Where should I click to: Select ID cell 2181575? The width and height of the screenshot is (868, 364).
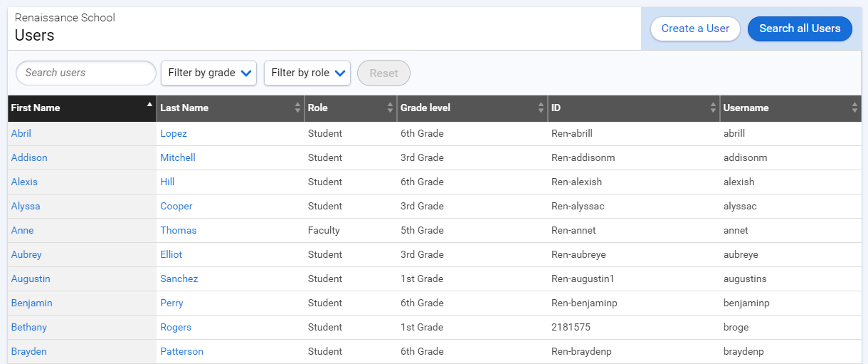coord(571,327)
